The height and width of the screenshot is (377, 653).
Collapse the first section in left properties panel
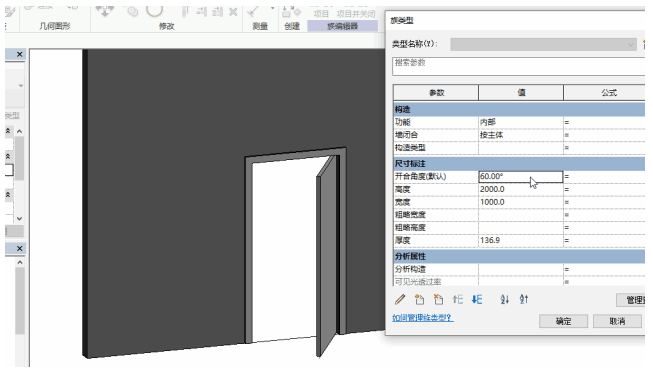(8, 131)
